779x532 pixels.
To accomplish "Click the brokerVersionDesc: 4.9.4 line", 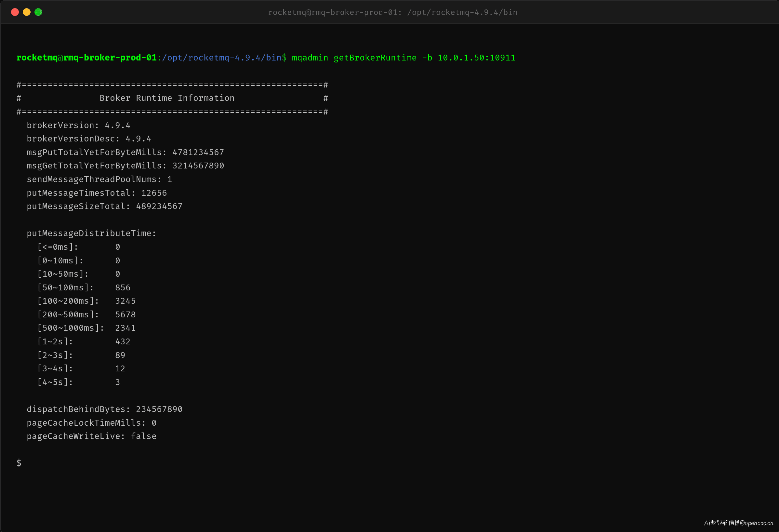I will [89, 139].
